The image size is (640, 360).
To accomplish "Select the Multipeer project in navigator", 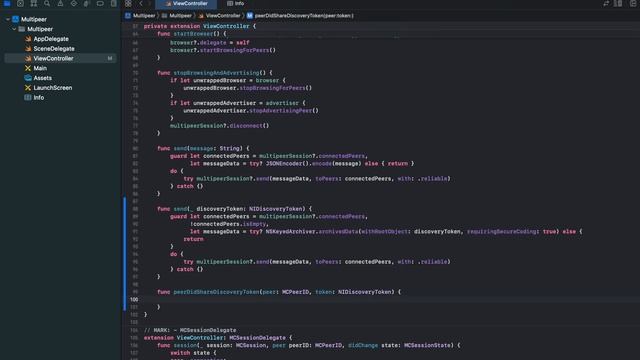I will 33,19.
